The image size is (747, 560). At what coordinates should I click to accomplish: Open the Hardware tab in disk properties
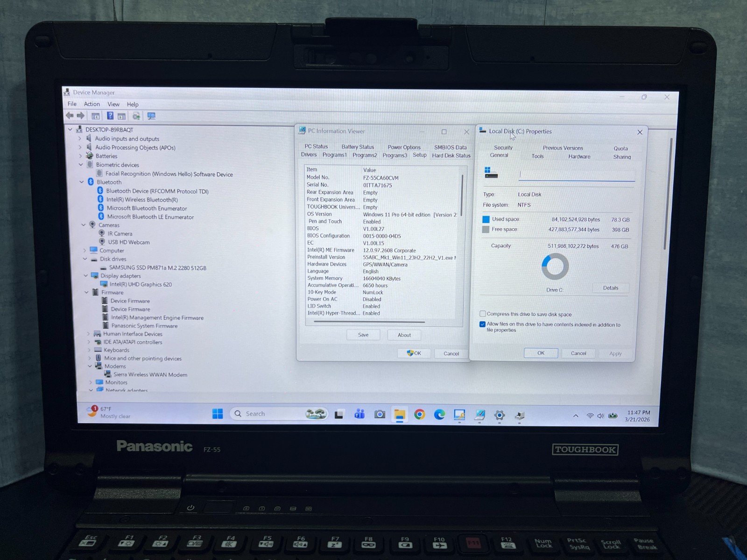pyautogui.click(x=579, y=157)
